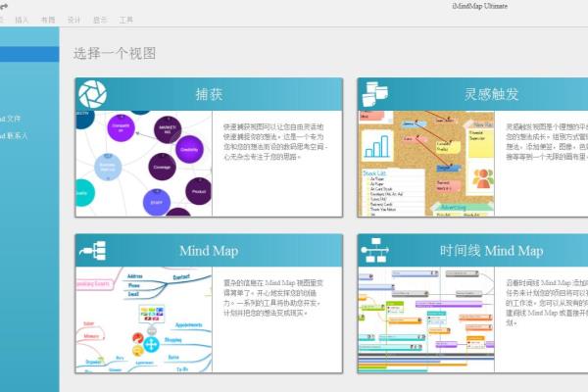Click the 捕获 bubble diagram thumbnail
Screen dimensions: 588x392
[x=144, y=164]
